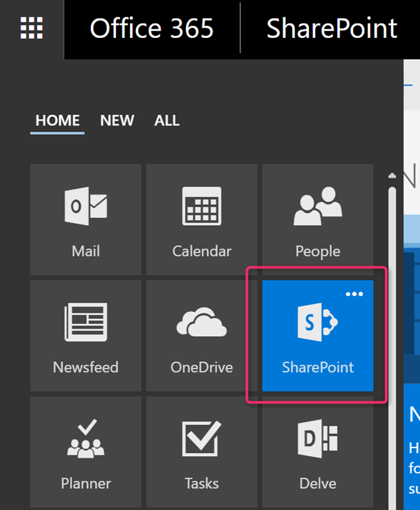
Task: Open the SharePoint tile's ellipsis menu
Action: (354, 294)
